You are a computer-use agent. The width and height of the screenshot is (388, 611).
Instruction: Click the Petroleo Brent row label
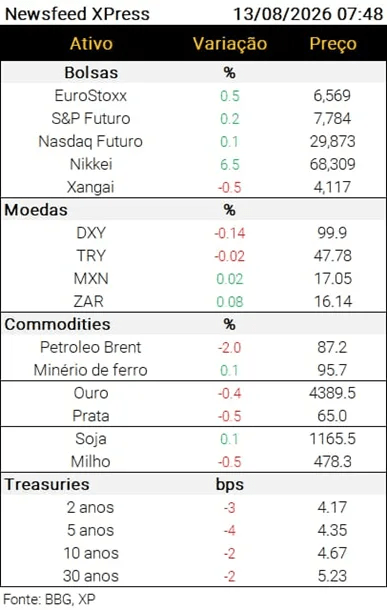[x=90, y=347]
